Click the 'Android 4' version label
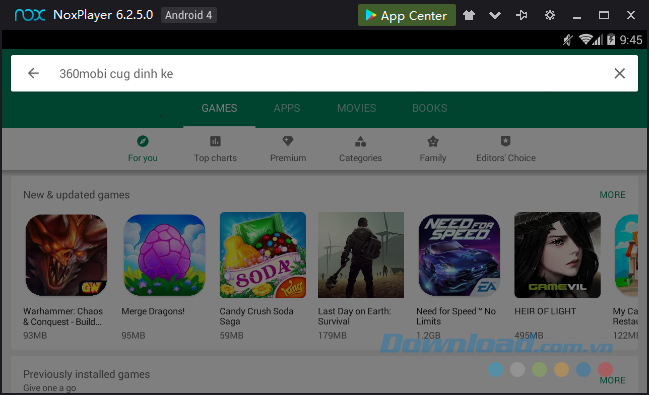Viewport: 649px width, 395px height. coord(189,15)
